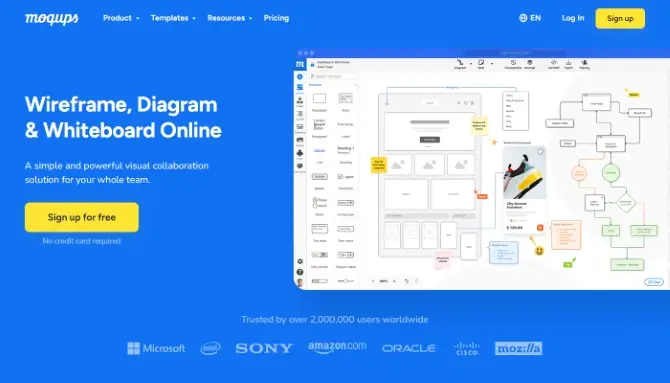This screenshot has width=670, height=383.
Task: Click the slider stencil in the panel
Action: [x=345, y=281]
